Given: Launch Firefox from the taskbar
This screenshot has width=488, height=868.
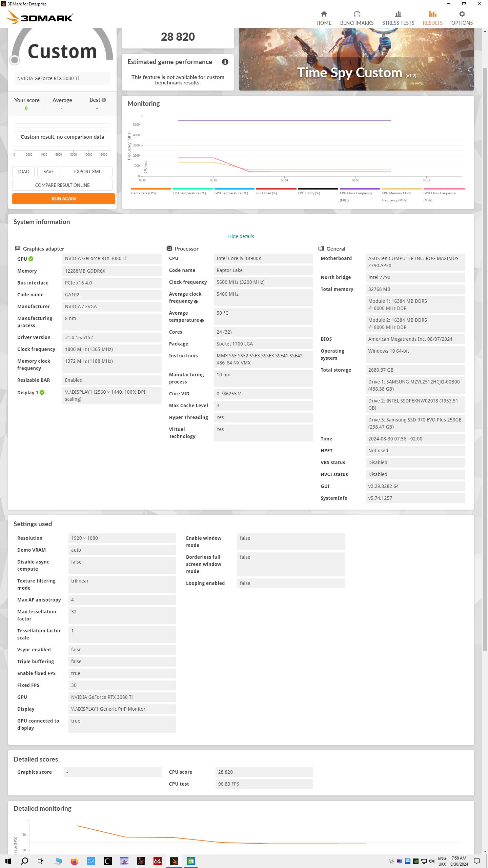Looking at the screenshot, I should tap(75, 861).
